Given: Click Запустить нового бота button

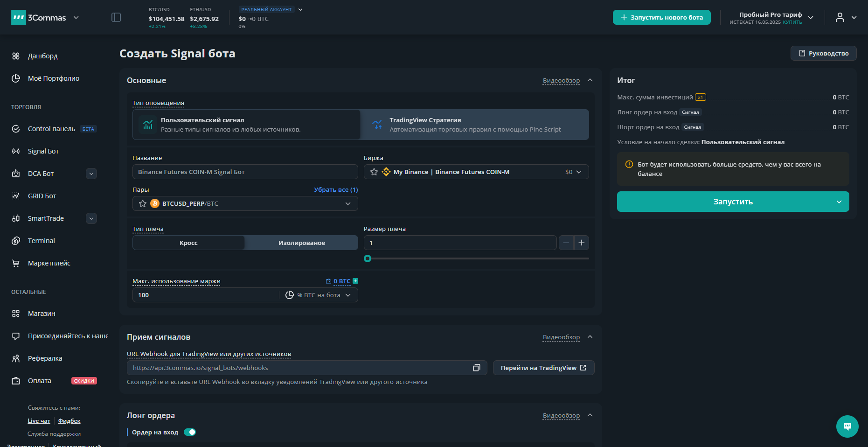Looking at the screenshot, I should click(662, 17).
